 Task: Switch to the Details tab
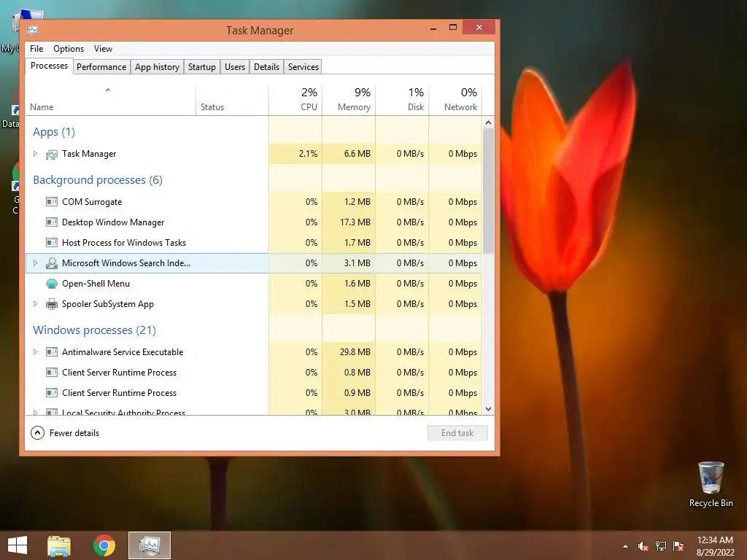click(266, 67)
